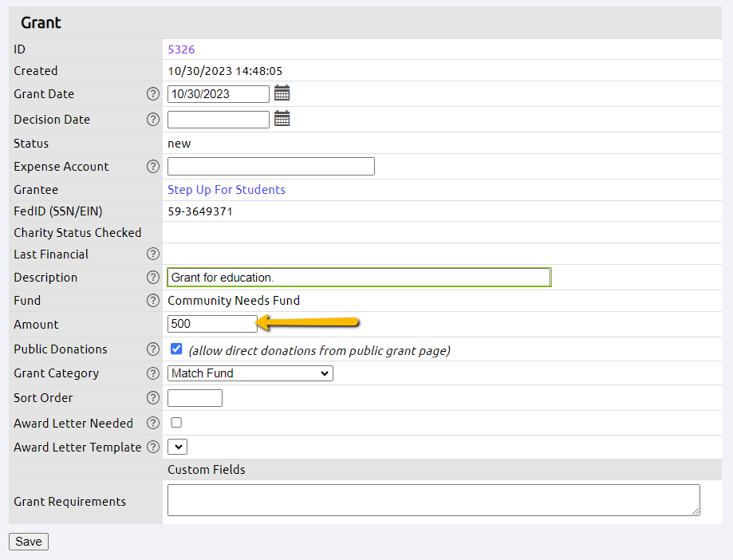This screenshot has width=733, height=560.
Task: Show help for Grant Category
Action: (x=153, y=373)
